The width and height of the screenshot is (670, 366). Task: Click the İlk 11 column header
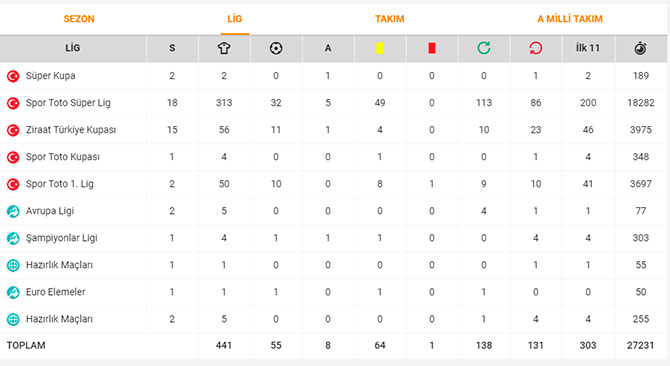click(x=588, y=48)
